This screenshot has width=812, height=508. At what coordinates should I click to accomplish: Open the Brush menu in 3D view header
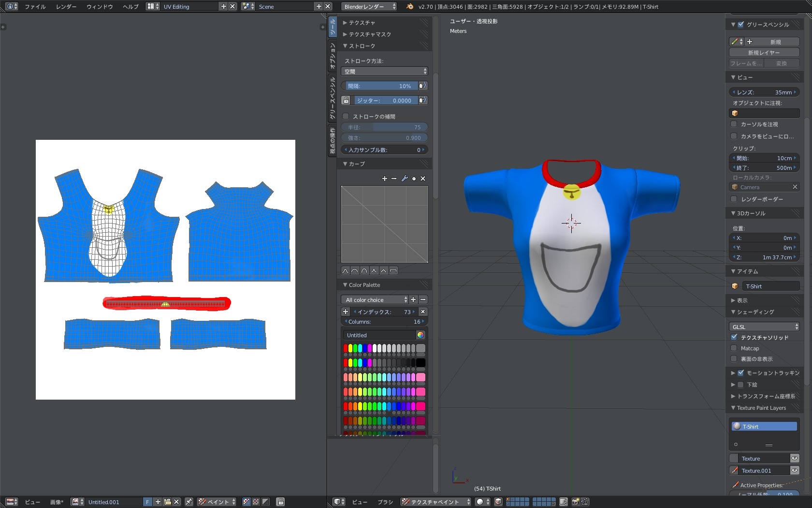(385, 502)
